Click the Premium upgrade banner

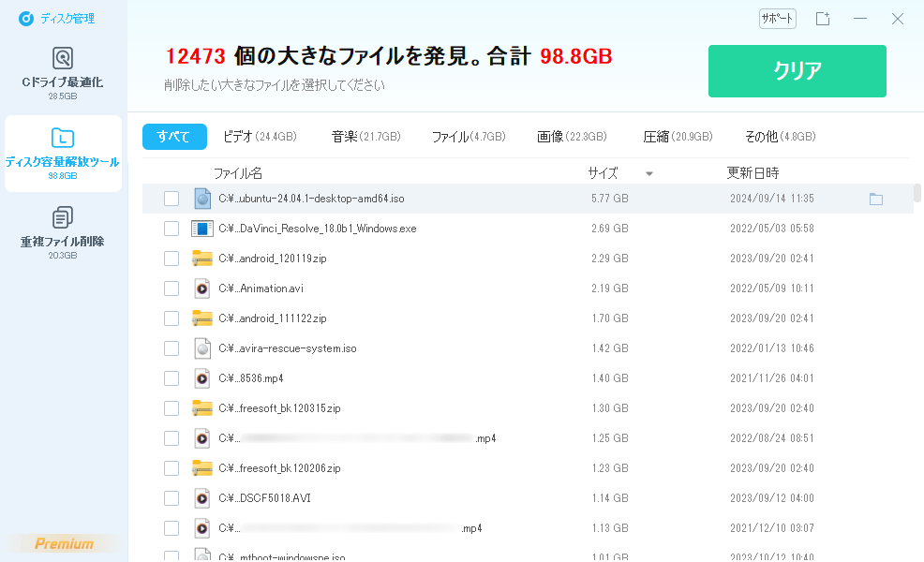click(x=64, y=544)
